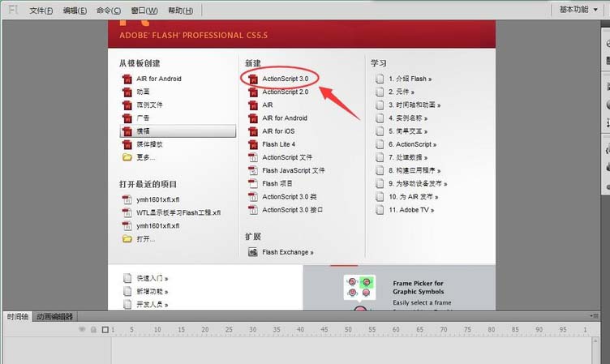
Task: Switch to the 时间轴 tab
Action: [18, 316]
